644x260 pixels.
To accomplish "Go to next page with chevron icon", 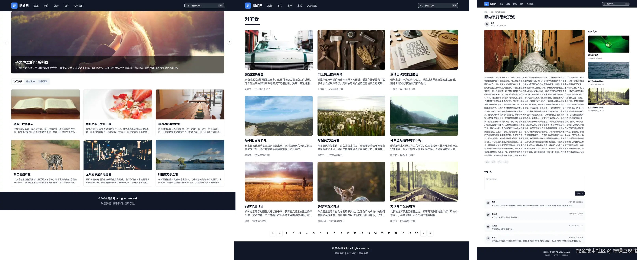I will tap(423, 233).
